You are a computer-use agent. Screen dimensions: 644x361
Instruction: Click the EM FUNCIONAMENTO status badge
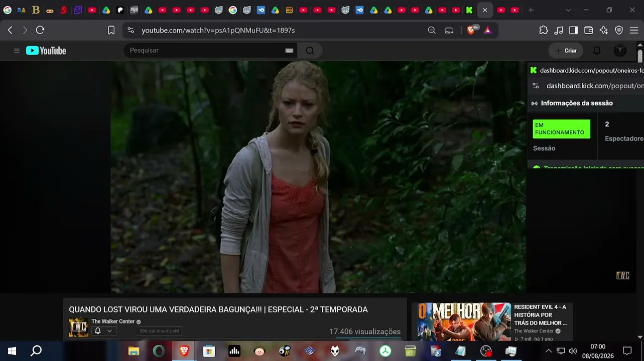click(x=561, y=129)
